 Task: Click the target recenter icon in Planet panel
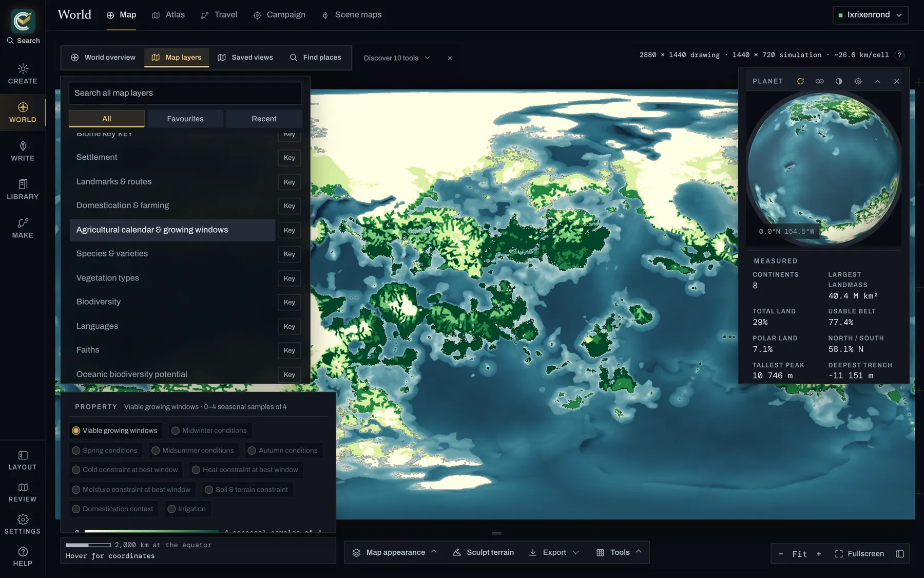pos(858,81)
